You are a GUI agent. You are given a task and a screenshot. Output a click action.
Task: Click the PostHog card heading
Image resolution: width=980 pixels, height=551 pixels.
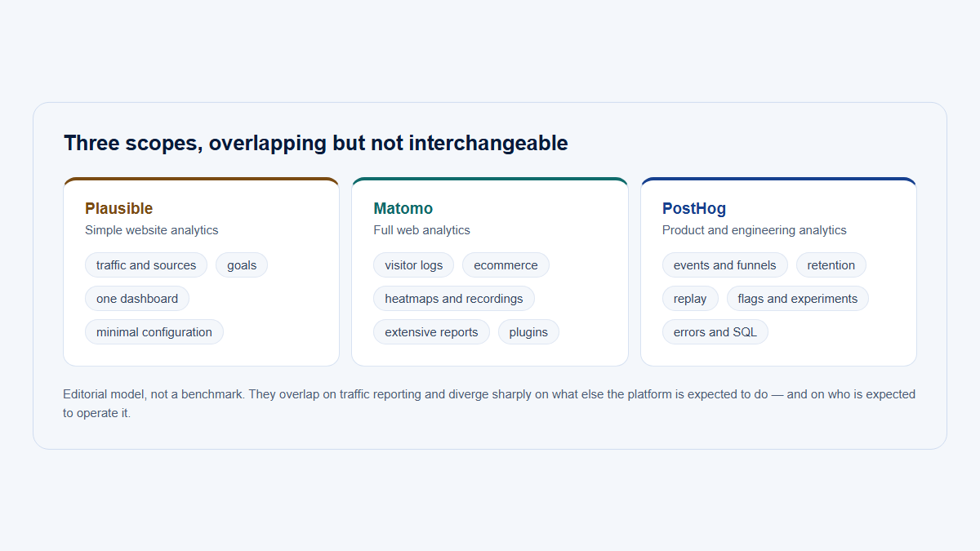point(693,208)
